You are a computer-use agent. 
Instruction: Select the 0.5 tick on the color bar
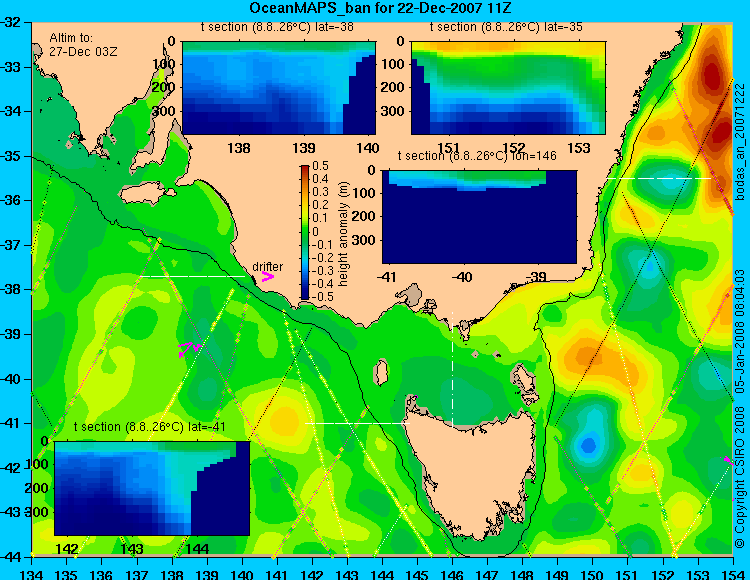[x=320, y=166]
